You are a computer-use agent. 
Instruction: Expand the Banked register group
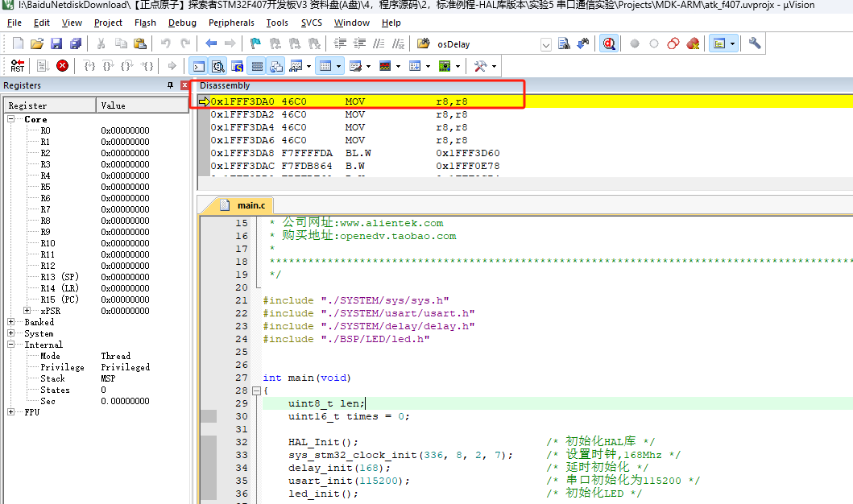pyautogui.click(x=11, y=322)
